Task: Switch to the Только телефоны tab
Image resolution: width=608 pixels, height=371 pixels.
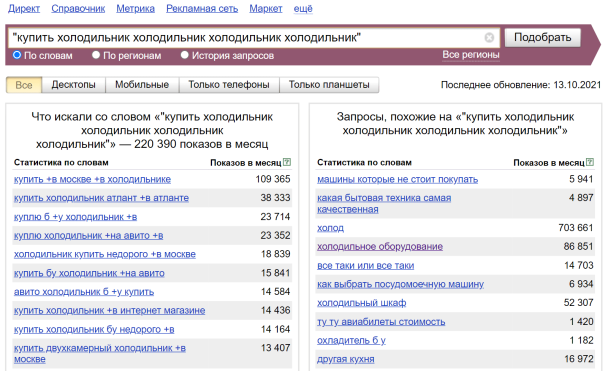Action: (229, 85)
